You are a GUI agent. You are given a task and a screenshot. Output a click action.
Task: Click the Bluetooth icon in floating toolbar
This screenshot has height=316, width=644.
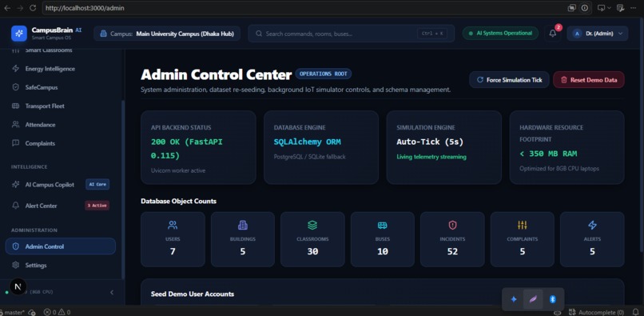point(552,299)
